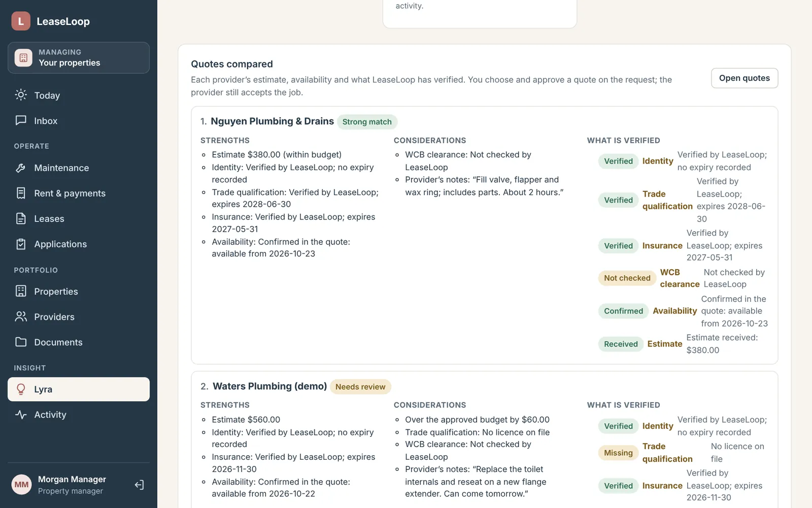The width and height of the screenshot is (812, 508).
Task: Click 'Trade qualification: No licence on file' consideration
Action: coord(477,432)
